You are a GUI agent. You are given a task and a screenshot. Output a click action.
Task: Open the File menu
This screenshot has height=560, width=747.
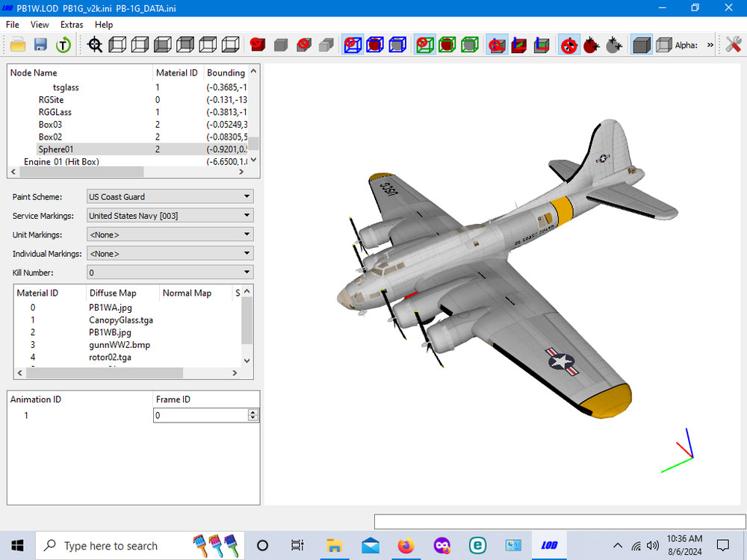tap(13, 25)
